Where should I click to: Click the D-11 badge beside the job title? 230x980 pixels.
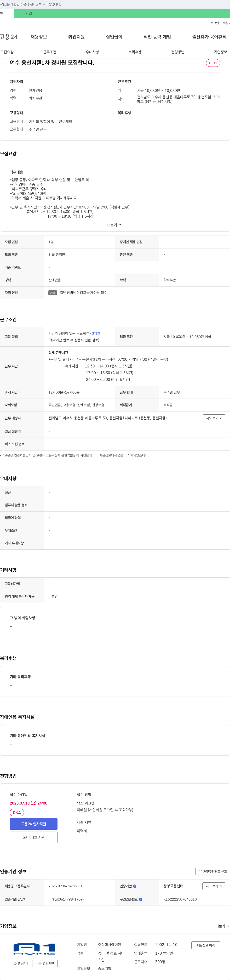(213, 63)
